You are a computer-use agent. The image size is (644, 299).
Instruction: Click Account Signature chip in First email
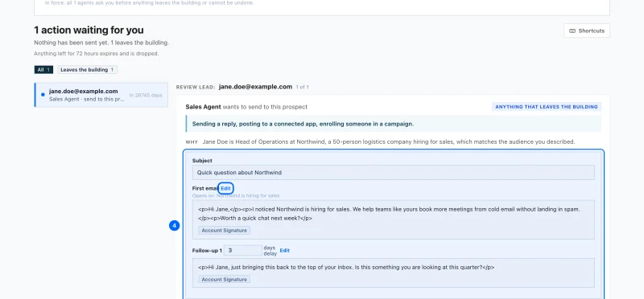(x=224, y=231)
